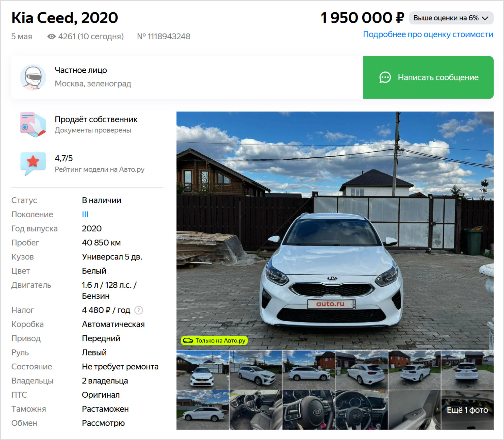Open the main car photo
Image resolution: width=504 pixels, height=440 pixels.
(x=335, y=230)
